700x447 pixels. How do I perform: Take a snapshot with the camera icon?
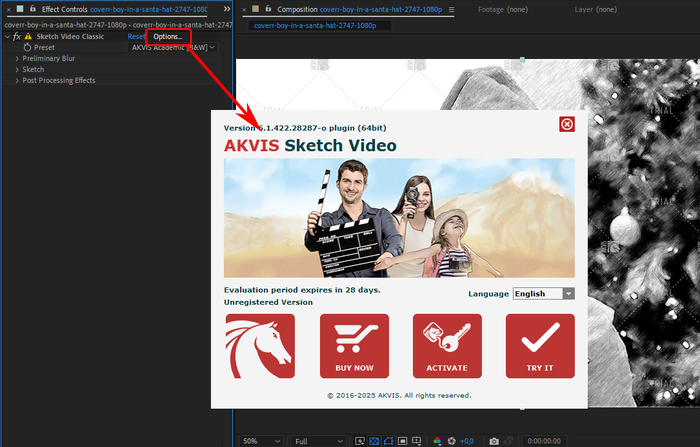coord(494,441)
